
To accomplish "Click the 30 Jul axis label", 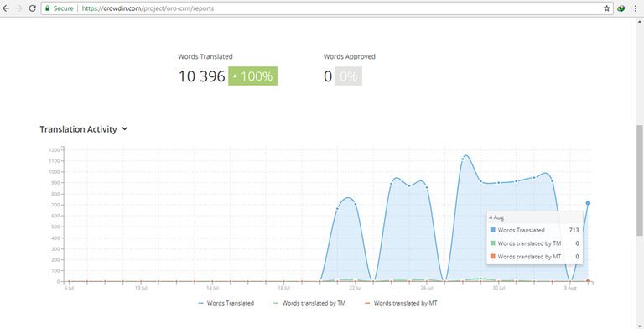I will pos(499,288).
